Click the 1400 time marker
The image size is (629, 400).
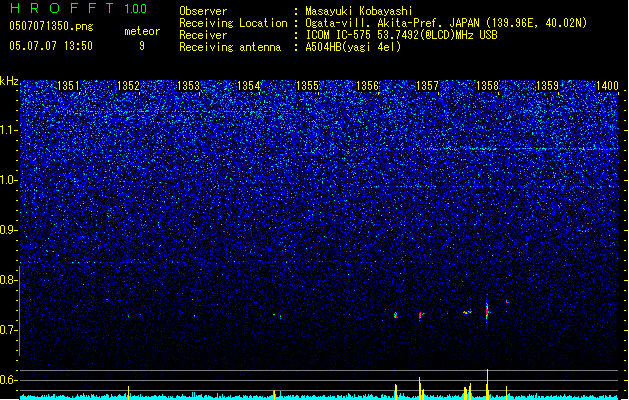click(607, 86)
